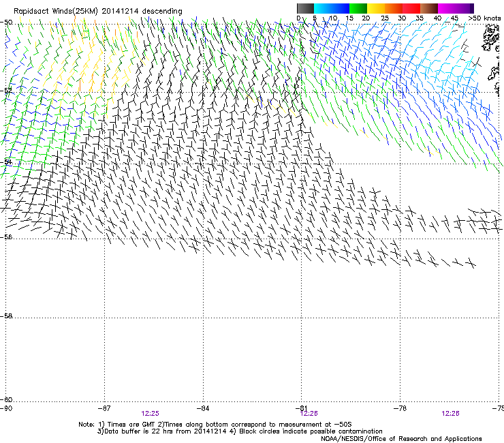Click the cyan 5-10 knots legend segment
Viewport: 504px width, 443px height.
point(323,8)
